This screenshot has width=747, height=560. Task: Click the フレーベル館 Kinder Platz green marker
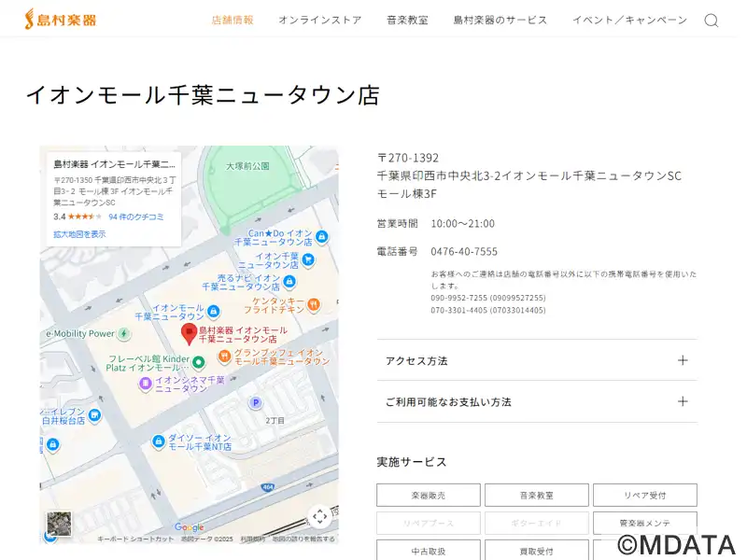pyautogui.click(x=199, y=363)
